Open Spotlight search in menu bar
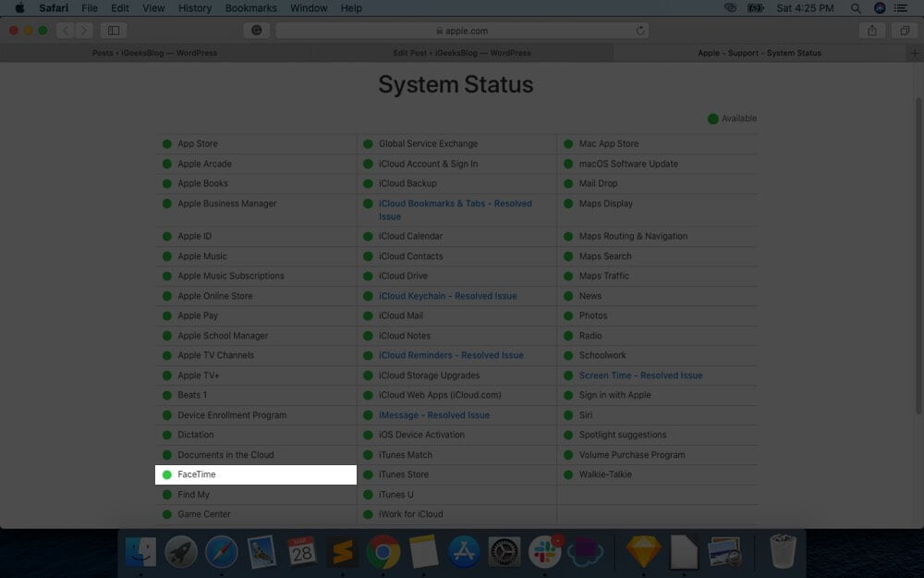The width and height of the screenshot is (924, 578). [856, 8]
